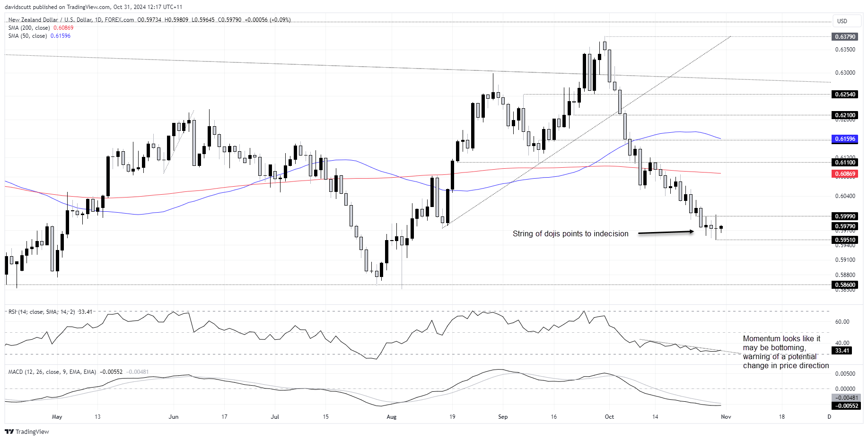The width and height of the screenshot is (868, 440).
Task: Click 'String of dojis points to indecision' annotation
Action: point(570,233)
